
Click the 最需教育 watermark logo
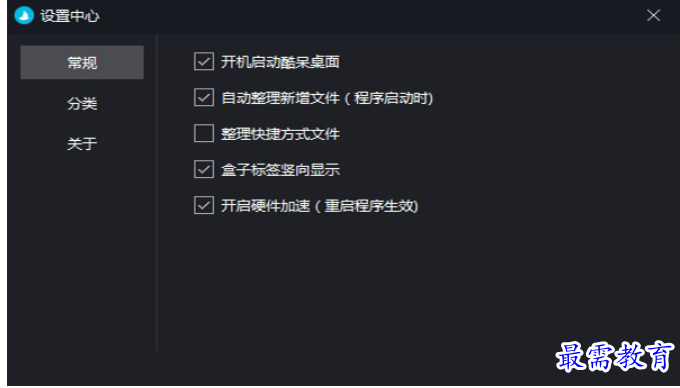tap(615, 356)
